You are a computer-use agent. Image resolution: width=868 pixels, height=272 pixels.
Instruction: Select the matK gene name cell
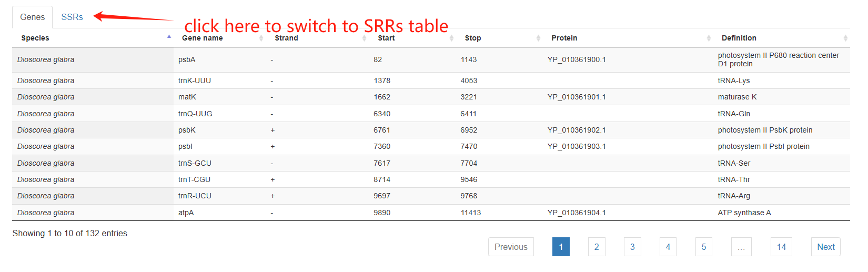pyautogui.click(x=187, y=97)
